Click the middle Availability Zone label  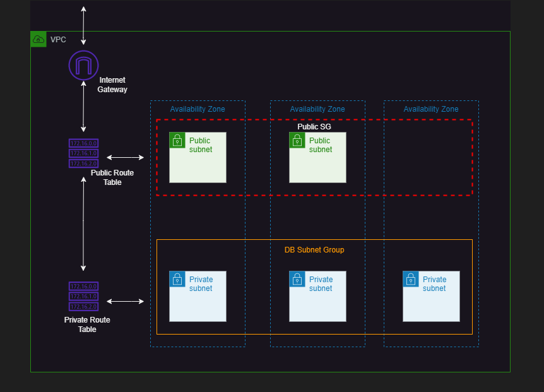coord(317,109)
